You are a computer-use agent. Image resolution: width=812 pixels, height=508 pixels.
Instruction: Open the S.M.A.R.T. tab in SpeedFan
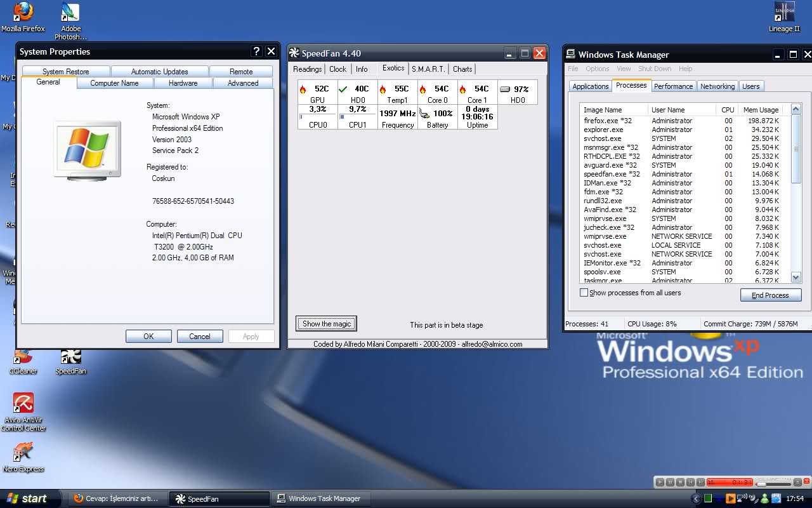tap(428, 69)
